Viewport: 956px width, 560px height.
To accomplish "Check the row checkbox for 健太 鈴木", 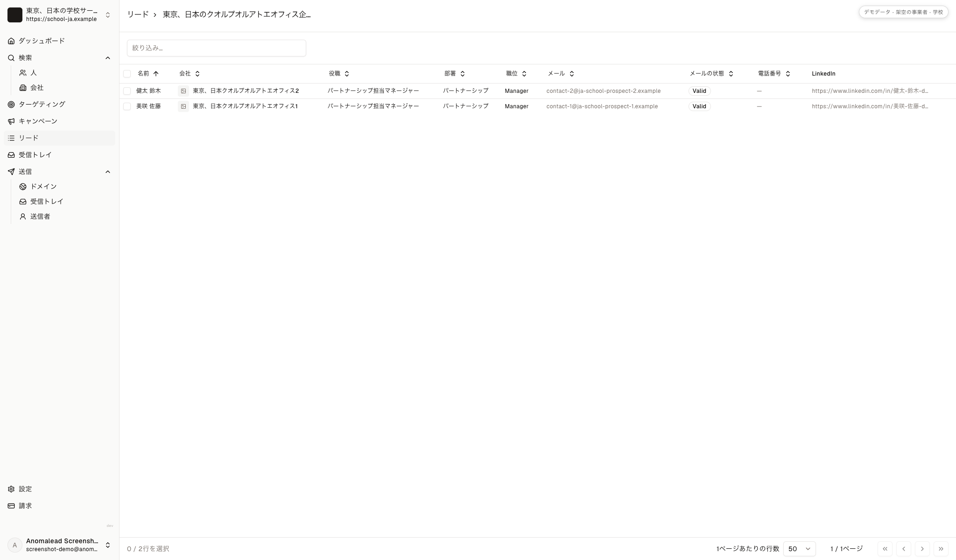I will (x=127, y=91).
